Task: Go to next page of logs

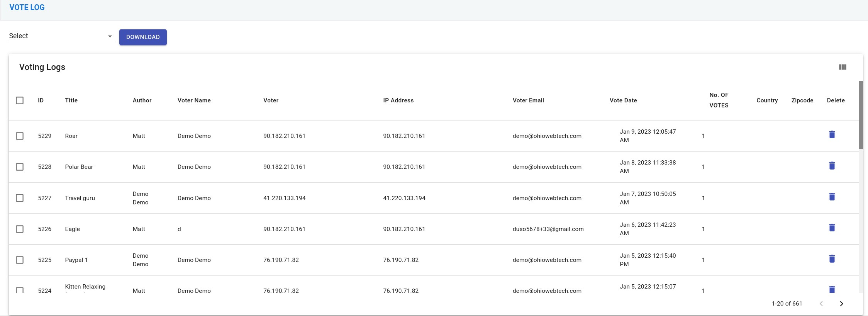Action: coord(841,304)
